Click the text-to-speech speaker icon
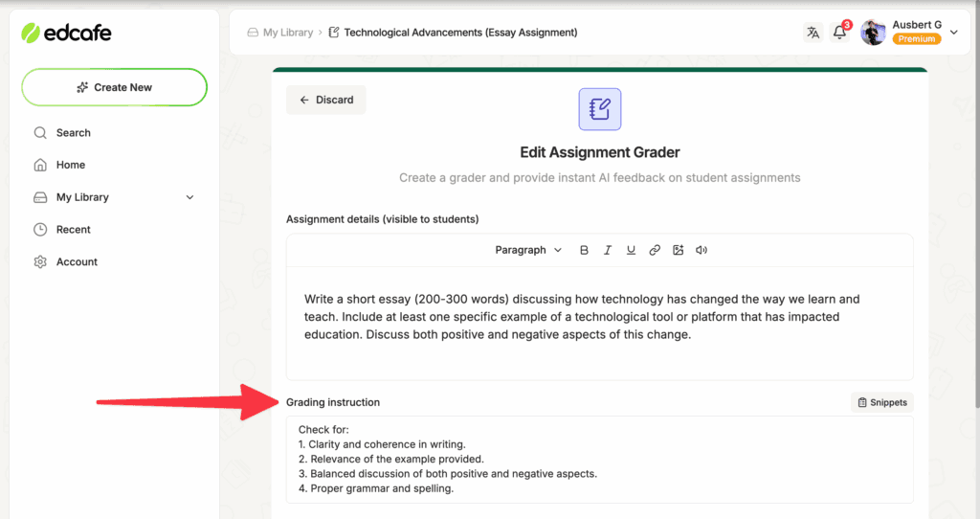This screenshot has width=980, height=519. tap(702, 250)
